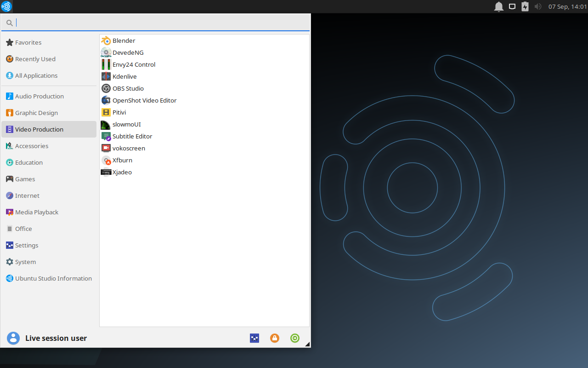Click the clock showing 07 Sep, 14:01
Viewport: 588px width, 368px height.
567,6
